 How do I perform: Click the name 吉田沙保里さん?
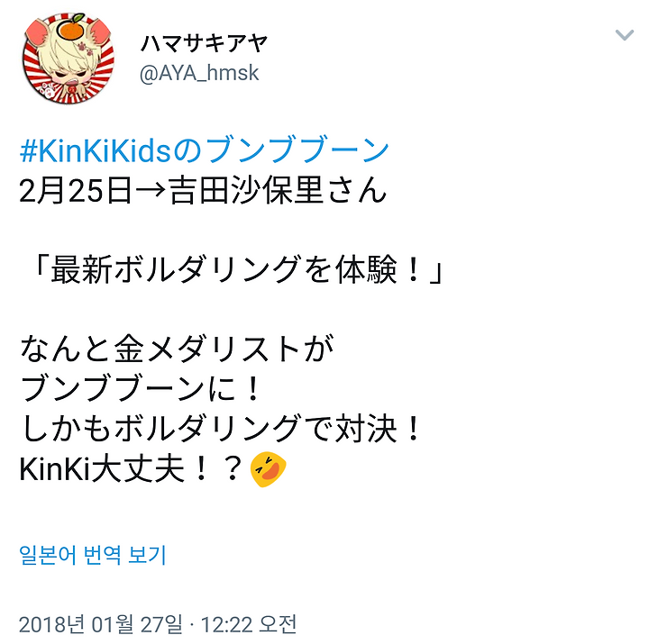pyautogui.click(x=278, y=190)
